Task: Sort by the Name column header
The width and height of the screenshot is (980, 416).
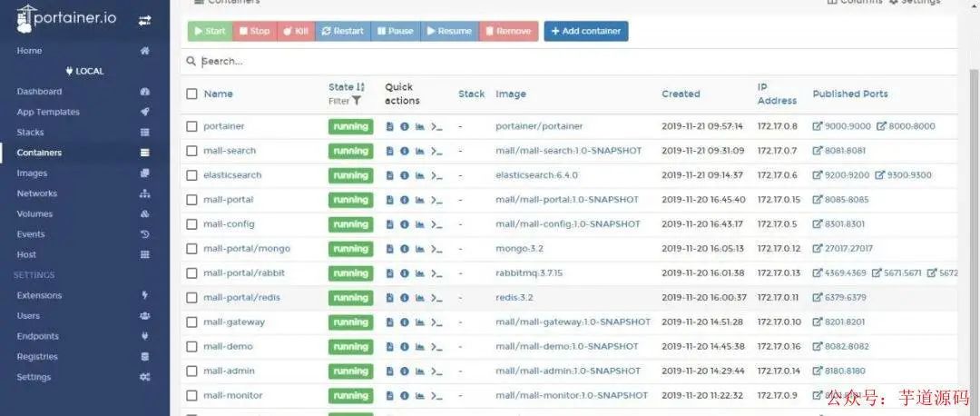Action: [x=218, y=94]
